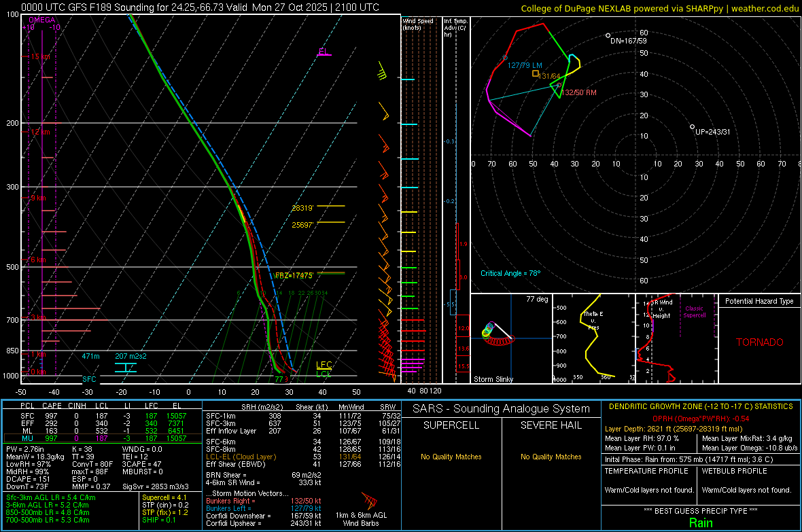Screen dimensions: 802x532
Task: Click the DN=167/59 Corfidi downshear marker
Action: pos(608,35)
